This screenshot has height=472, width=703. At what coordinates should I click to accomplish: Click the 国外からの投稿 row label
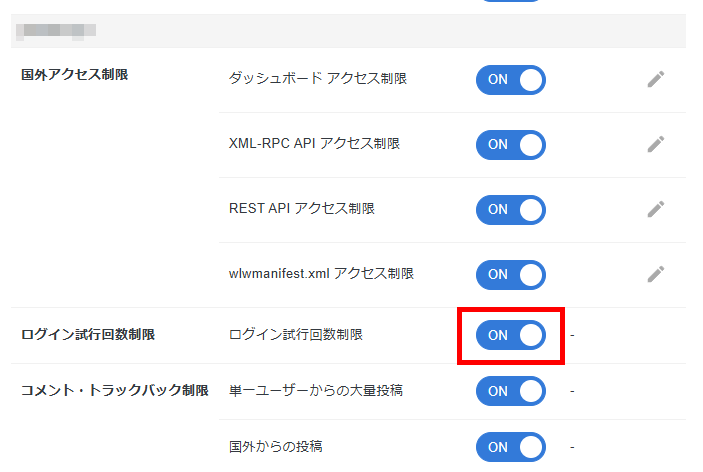[x=275, y=446]
